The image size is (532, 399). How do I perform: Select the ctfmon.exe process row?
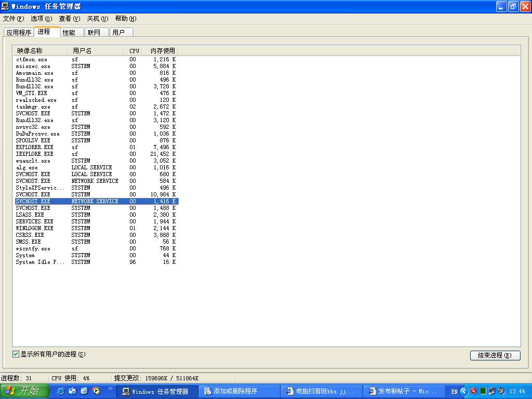(96, 59)
